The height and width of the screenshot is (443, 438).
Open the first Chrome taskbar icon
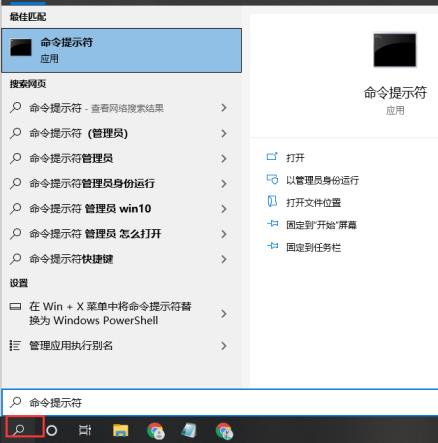(x=155, y=431)
